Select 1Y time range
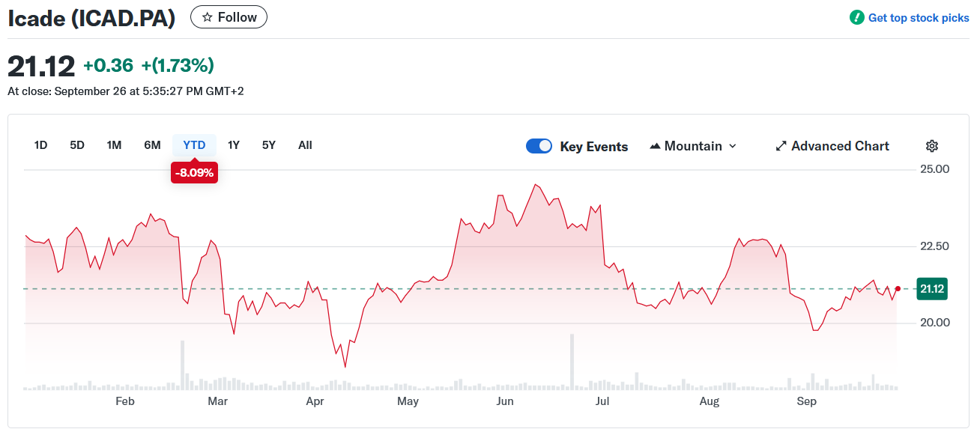The width and height of the screenshot is (980, 432). point(234,145)
